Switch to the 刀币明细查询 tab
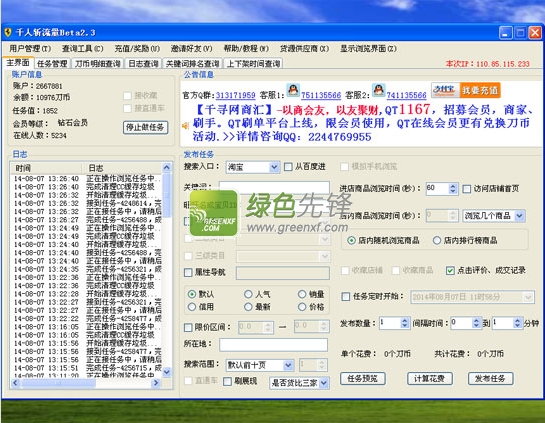This screenshot has height=423, width=545. (x=98, y=64)
